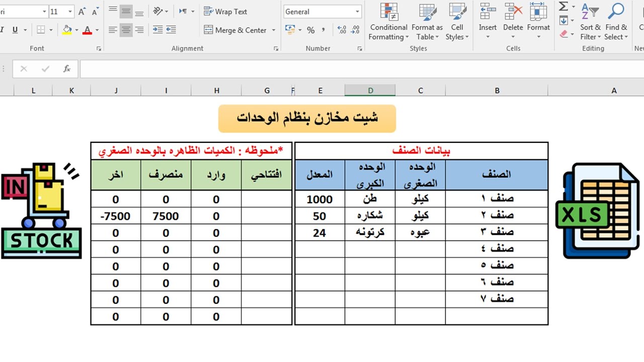Select the cell containing 7500
Screen dimensions: 644x362
coord(166,216)
